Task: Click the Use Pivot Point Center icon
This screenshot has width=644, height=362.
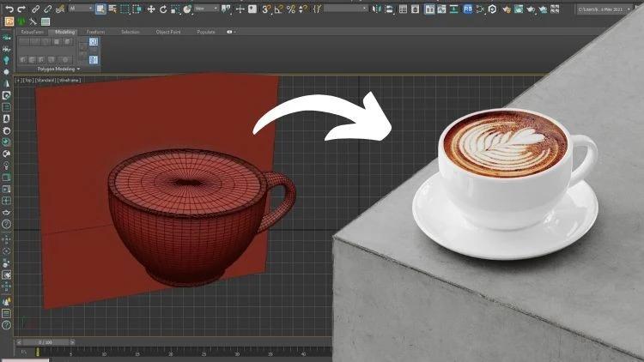Action: coord(226,9)
